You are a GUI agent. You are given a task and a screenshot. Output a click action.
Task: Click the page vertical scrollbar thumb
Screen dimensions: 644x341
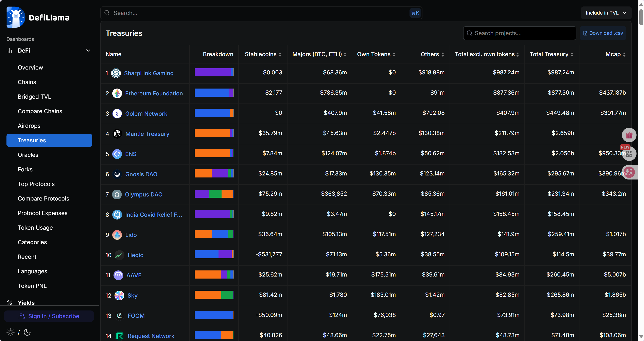coord(641,17)
